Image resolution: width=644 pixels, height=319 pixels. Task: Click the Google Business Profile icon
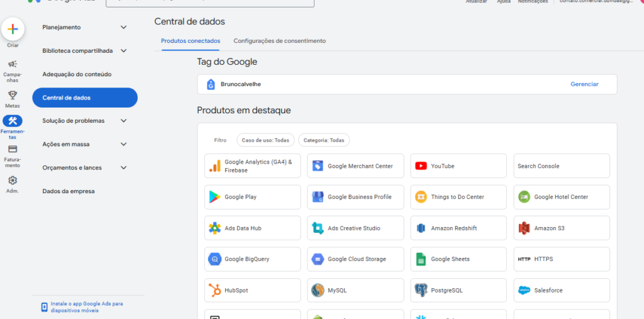318,197
